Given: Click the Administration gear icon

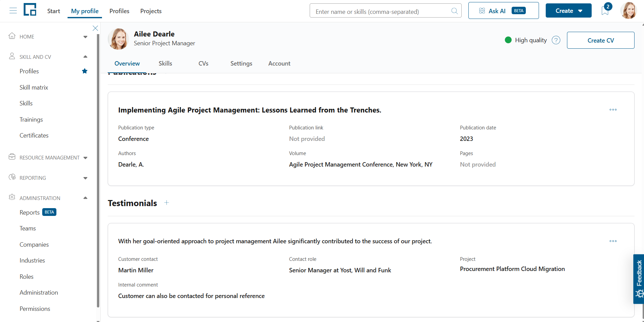Looking at the screenshot, I should pos(12,197).
